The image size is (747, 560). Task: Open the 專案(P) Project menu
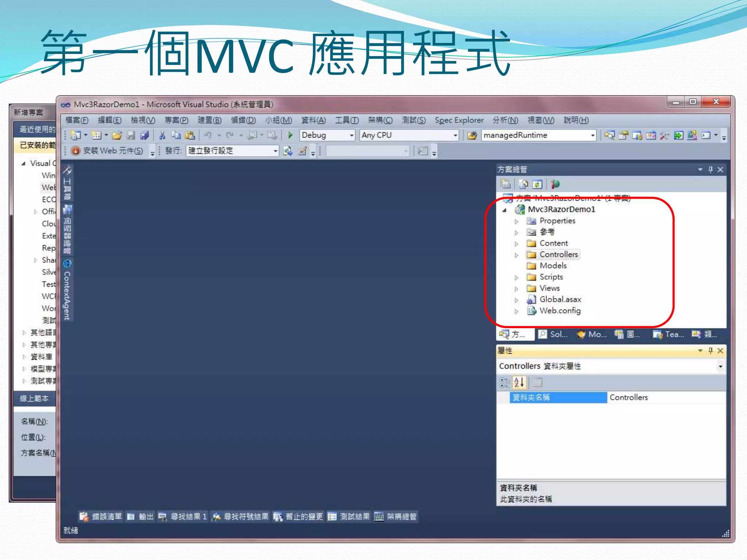[176, 120]
